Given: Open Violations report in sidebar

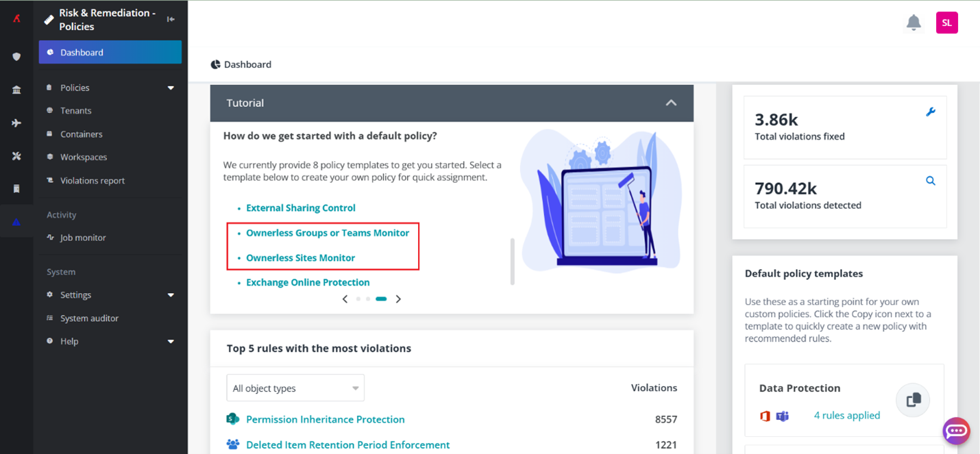Looking at the screenshot, I should (93, 181).
